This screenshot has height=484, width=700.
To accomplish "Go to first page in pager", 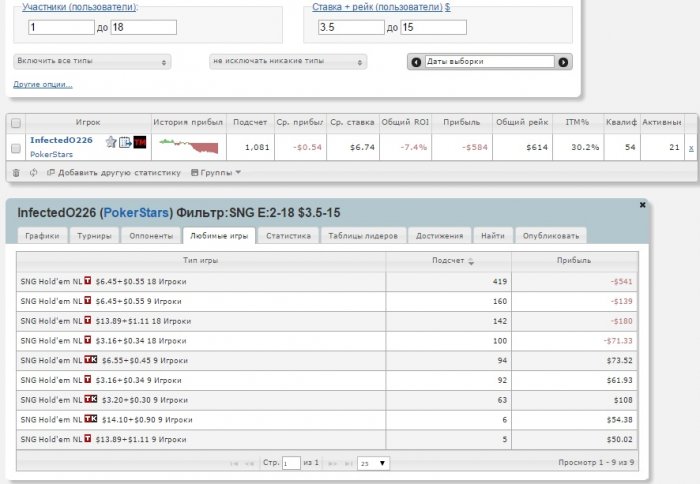I will [234, 463].
